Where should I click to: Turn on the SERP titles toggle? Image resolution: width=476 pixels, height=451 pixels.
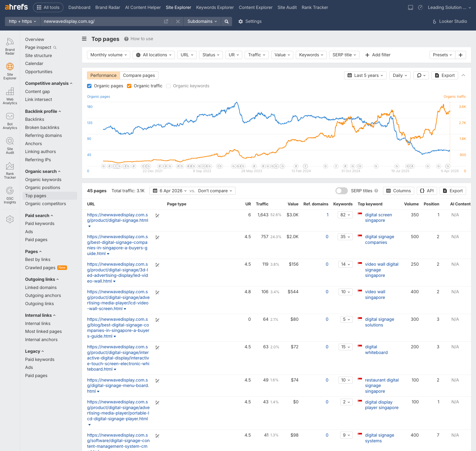point(341,191)
